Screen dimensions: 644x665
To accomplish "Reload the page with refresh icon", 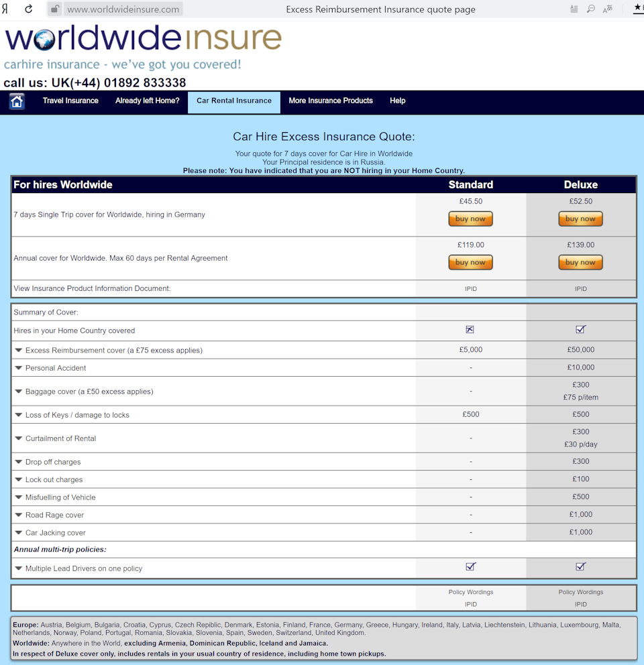I will click(28, 9).
